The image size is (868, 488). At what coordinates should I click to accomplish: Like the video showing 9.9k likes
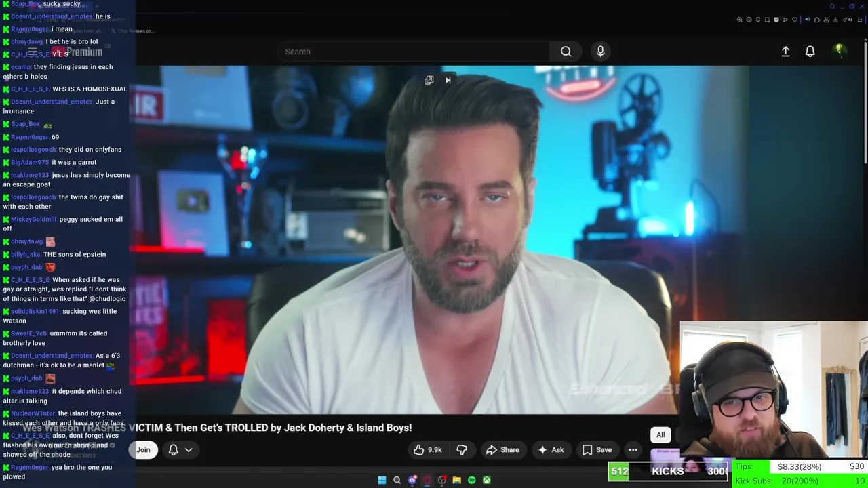click(427, 450)
